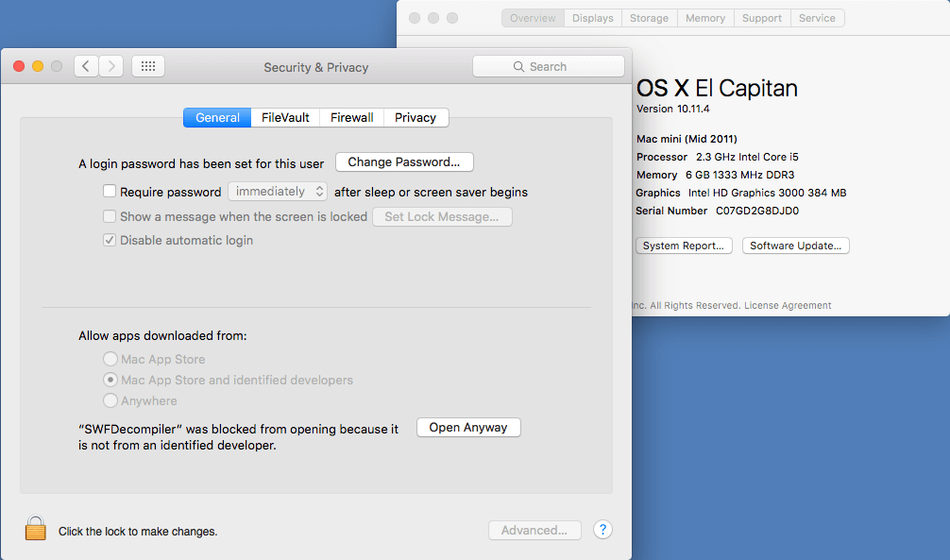Image resolution: width=950 pixels, height=560 pixels.
Task: Focus the Search field in preferences
Action: click(x=549, y=67)
